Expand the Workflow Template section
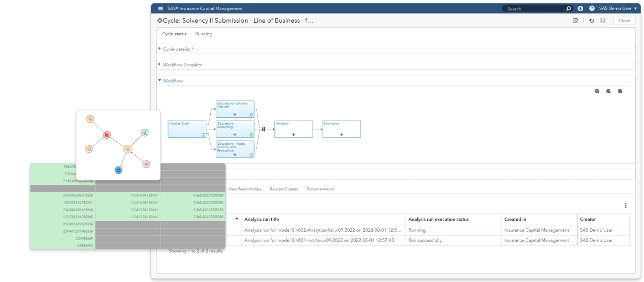The height and width of the screenshot is (282, 644). (x=160, y=64)
